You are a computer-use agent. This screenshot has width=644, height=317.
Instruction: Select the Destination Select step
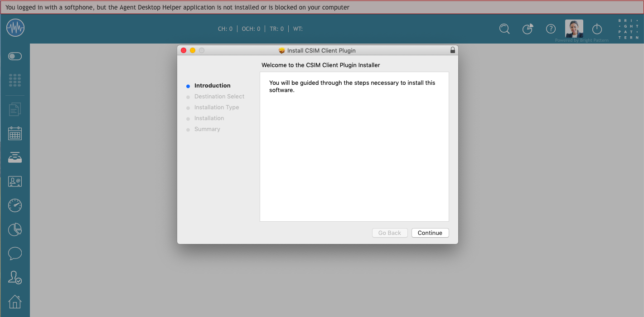click(x=219, y=97)
